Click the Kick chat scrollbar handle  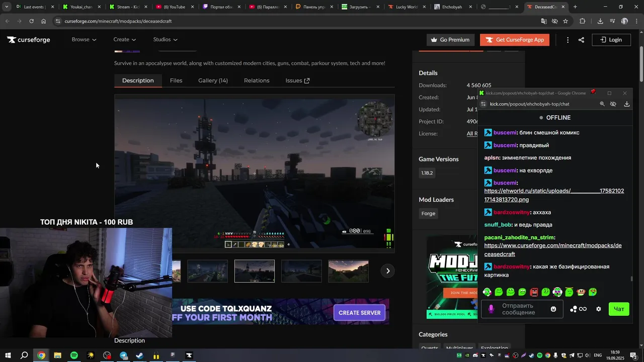pos(632,279)
